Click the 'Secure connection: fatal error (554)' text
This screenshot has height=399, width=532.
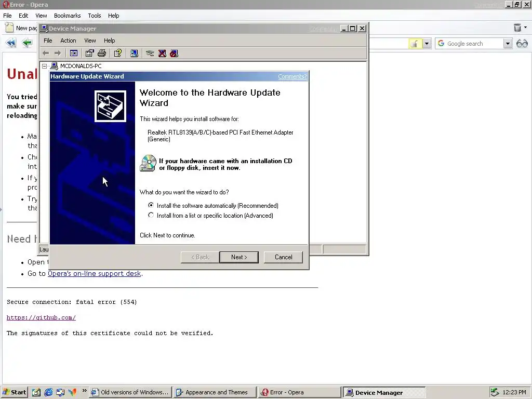tap(72, 302)
